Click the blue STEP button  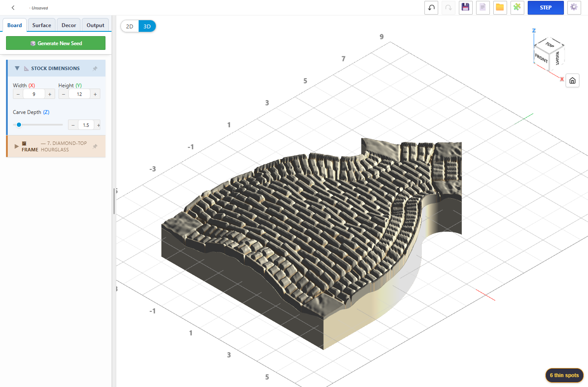(x=545, y=7)
